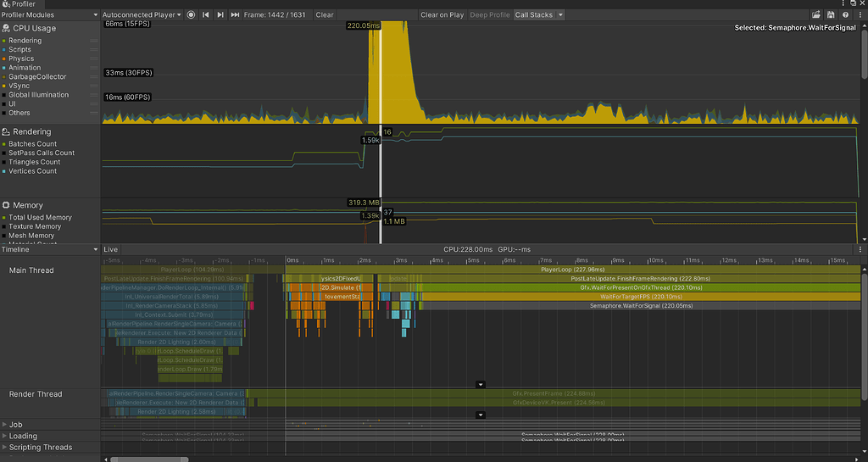
Task: Toggle the Call Stacks button
Action: [534, 15]
